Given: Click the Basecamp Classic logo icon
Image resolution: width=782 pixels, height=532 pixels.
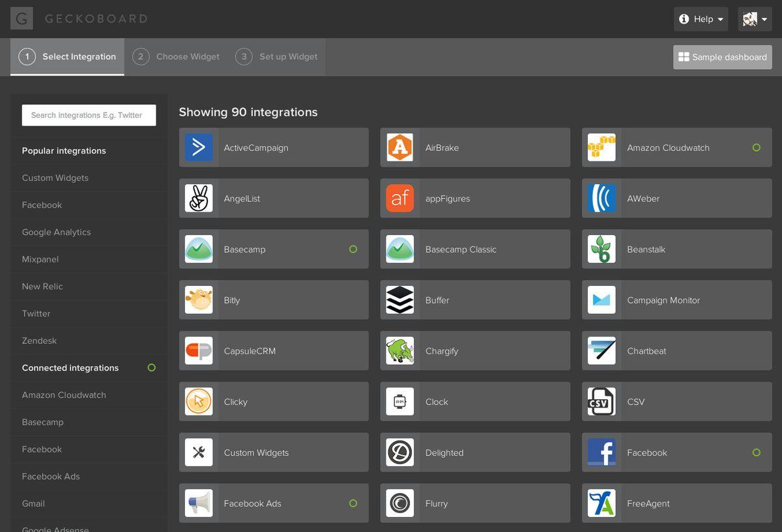Looking at the screenshot, I should pyautogui.click(x=400, y=249).
